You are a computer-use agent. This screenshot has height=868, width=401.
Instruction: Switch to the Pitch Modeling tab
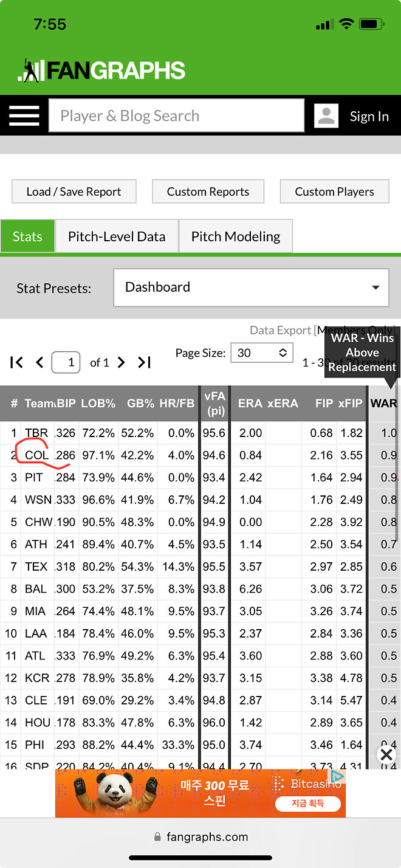[236, 236]
